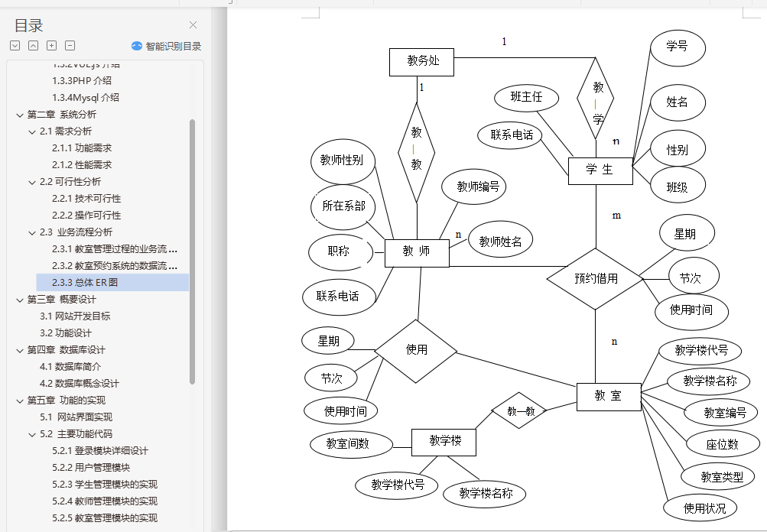
Task: Go to 2.2 可行性分析 section
Action: [x=70, y=181]
